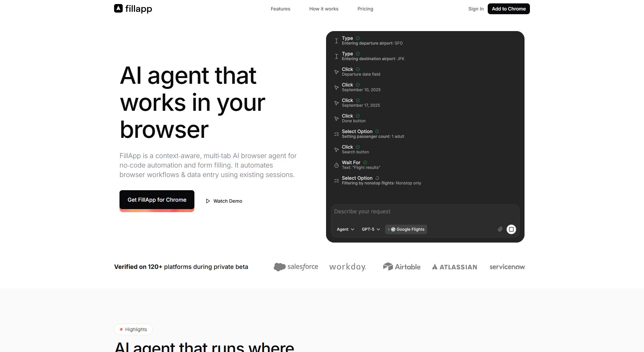Click the paperclip attachment icon
The height and width of the screenshot is (352, 644).
click(x=500, y=229)
